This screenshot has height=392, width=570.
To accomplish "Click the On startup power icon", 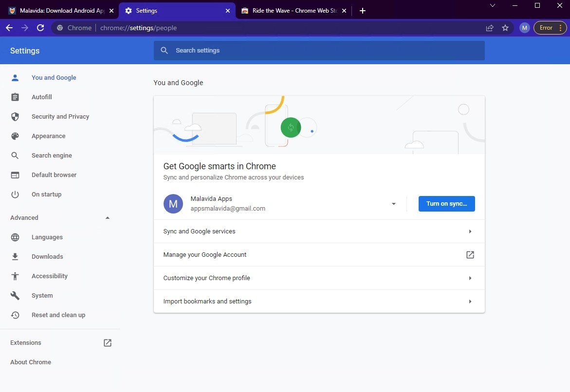I will (x=15, y=195).
